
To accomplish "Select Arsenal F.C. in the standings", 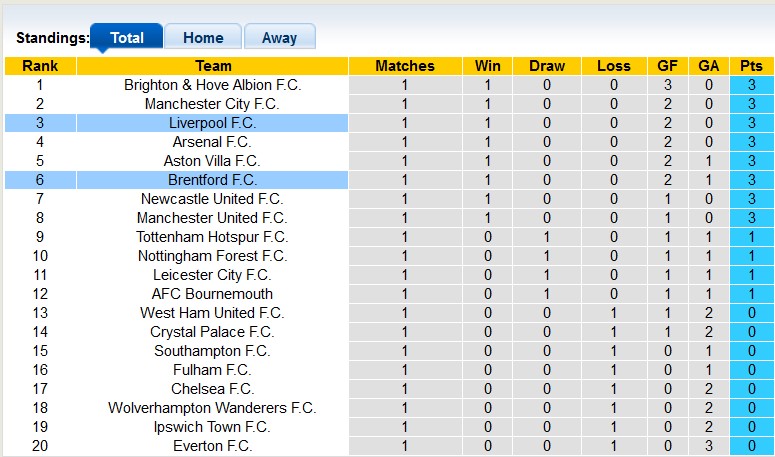I will click(212, 142).
